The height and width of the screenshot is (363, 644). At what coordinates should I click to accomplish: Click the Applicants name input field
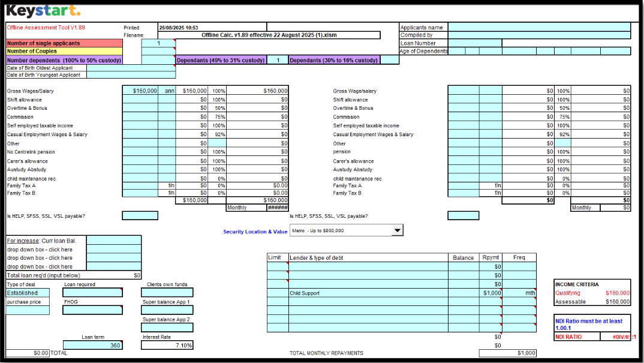539,27
